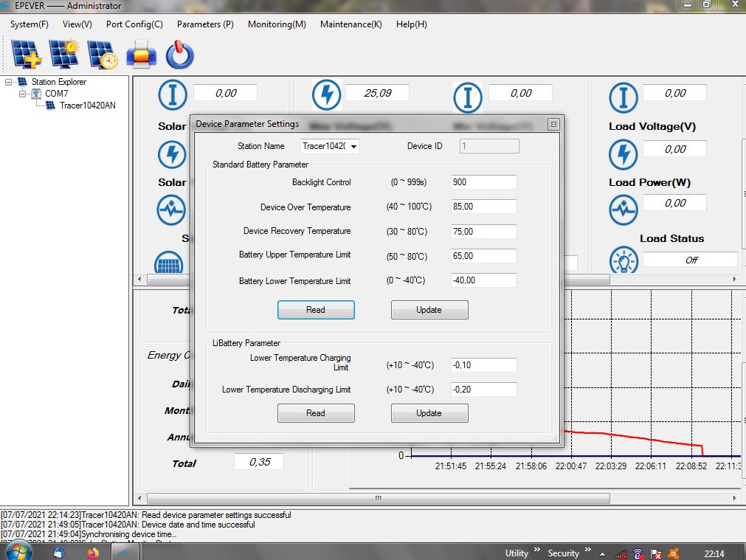Click the add station solar panel icon
The image size is (746, 560).
[26, 55]
